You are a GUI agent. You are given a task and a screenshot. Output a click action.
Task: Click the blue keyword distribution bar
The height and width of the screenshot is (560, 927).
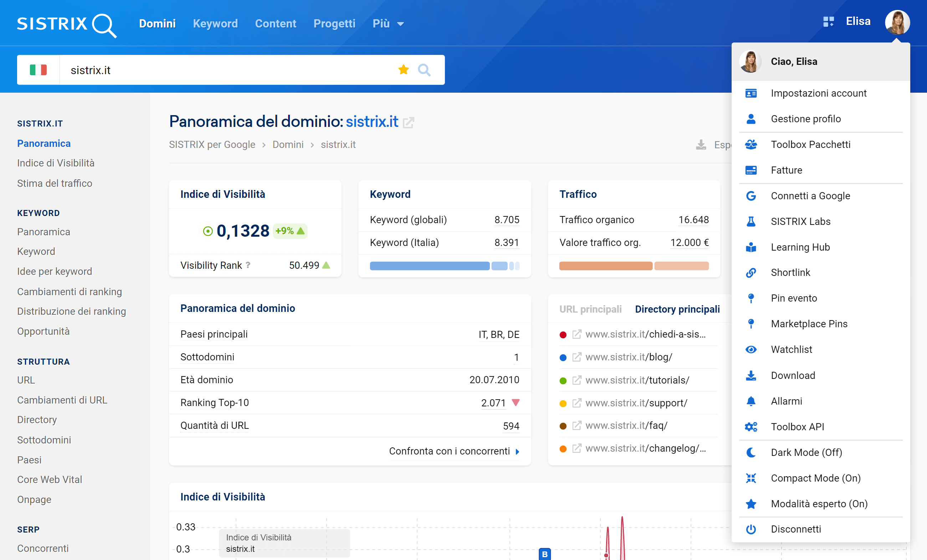444,266
